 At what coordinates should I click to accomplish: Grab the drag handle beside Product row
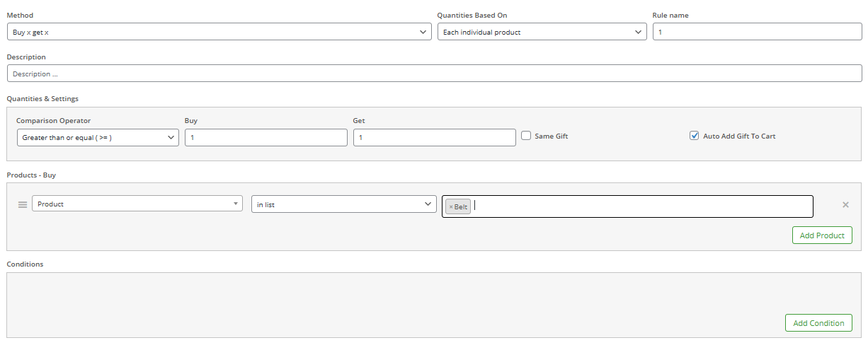[x=22, y=204]
